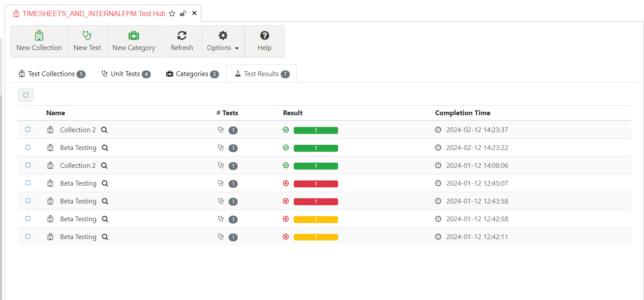Expand the Options dropdown menu
Viewport: 644px width, 300px height.
click(223, 41)
